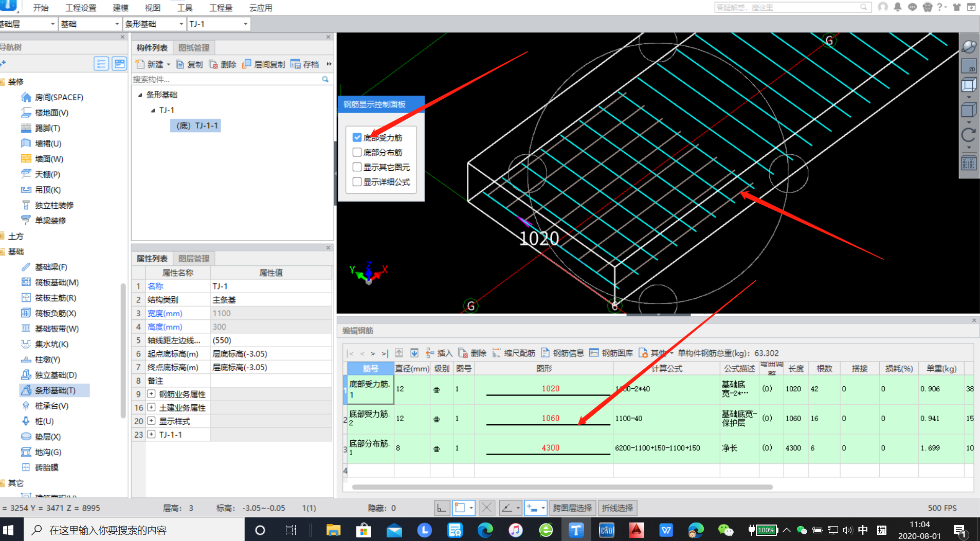Image resolution: width=980 pixels, height=541 pixels.
Task: Select 独立基础(D) in navigation tree
Action: coord(49,375)
